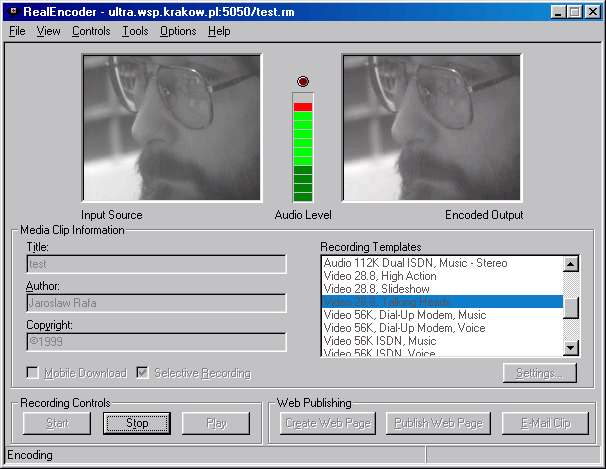Image resolution: width=606 pixels, height=469 pixels.
Task: Minimize the RealEncoder window
Action: tap(558, 12)
